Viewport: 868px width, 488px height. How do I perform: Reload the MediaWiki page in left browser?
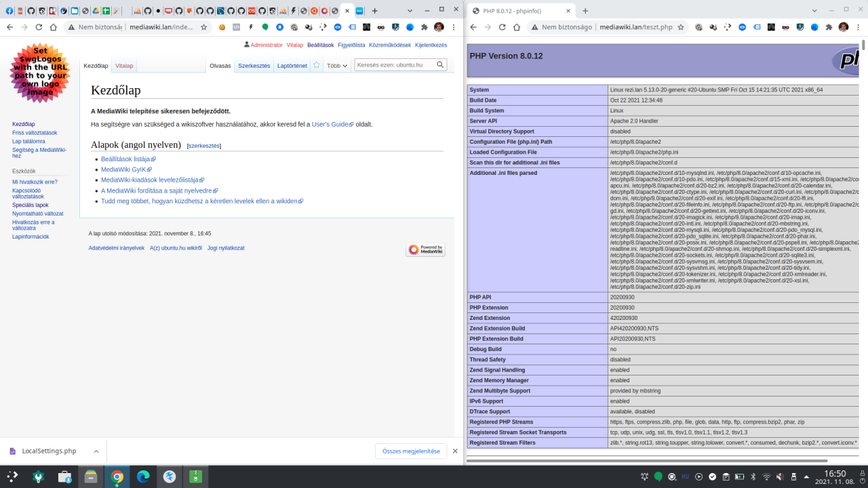pos(39,27)
